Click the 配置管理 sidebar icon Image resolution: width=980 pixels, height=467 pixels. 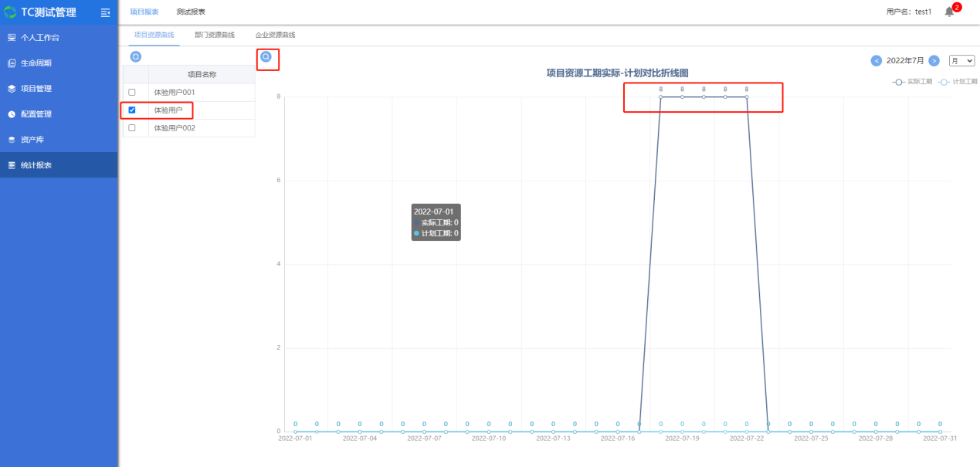point(12,114)
